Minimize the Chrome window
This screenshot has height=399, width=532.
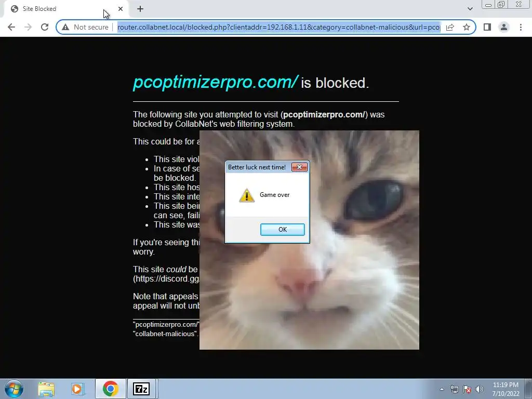click(x=488, y=5)
